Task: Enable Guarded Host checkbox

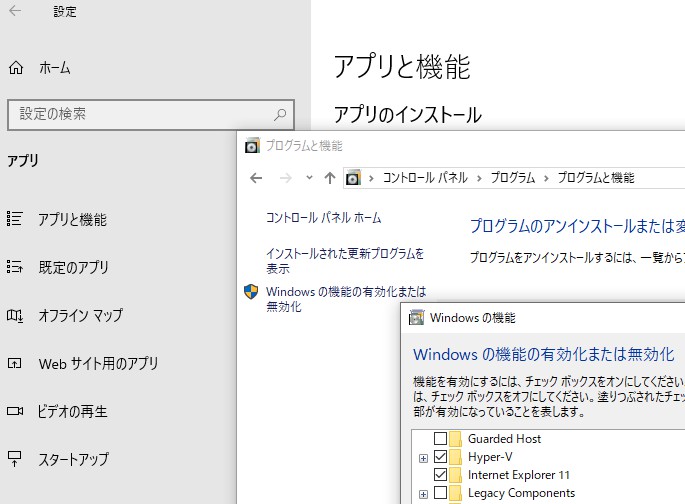Action: 440,438
